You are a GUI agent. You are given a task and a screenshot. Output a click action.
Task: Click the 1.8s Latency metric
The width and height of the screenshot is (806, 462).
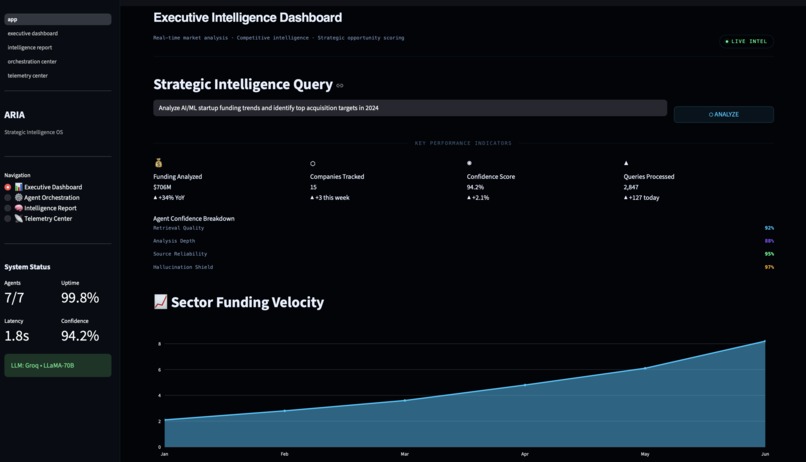pos(17,336)
